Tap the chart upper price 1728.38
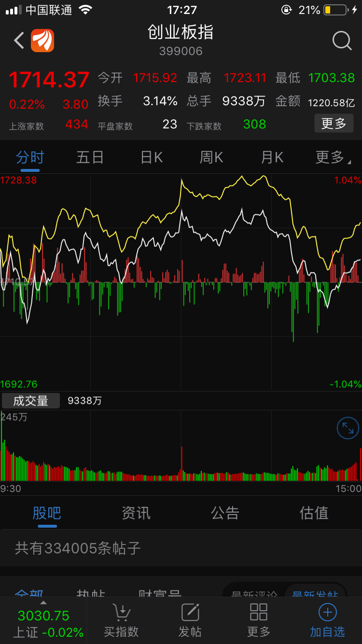 point(19,180)
